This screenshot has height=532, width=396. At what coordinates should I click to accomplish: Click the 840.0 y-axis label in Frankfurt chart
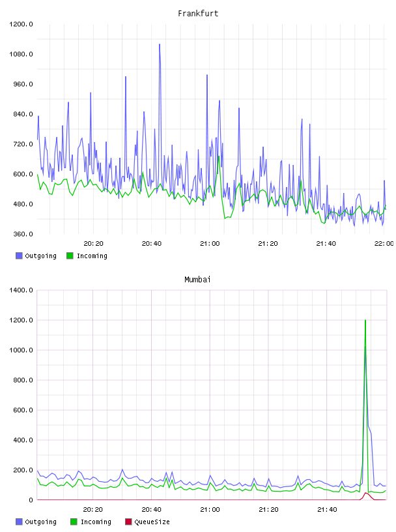(23, 114)
